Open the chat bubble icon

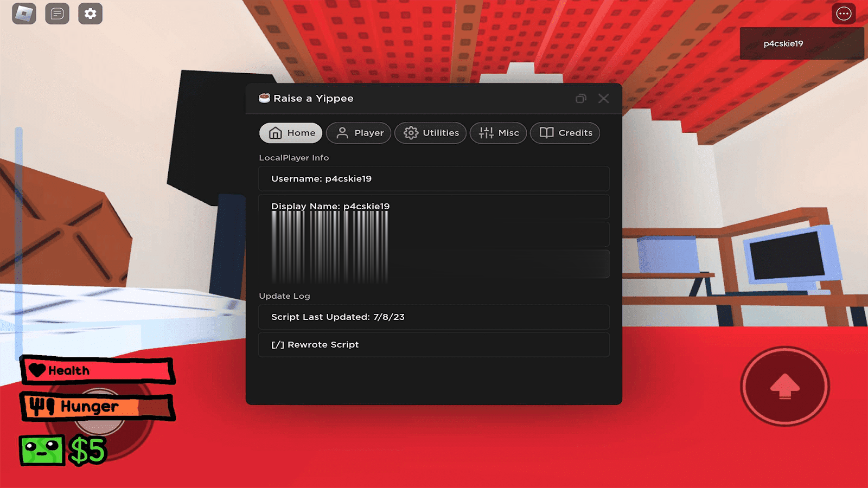click(57, 14)
